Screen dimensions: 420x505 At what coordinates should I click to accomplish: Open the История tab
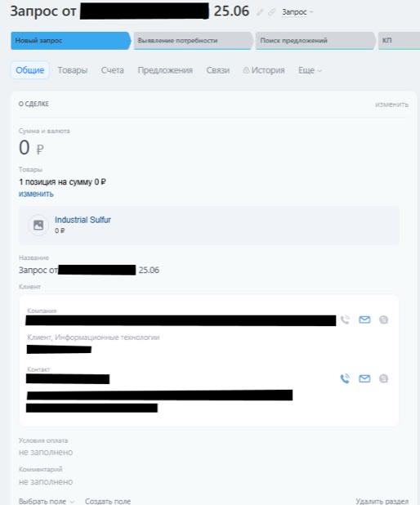264,70
